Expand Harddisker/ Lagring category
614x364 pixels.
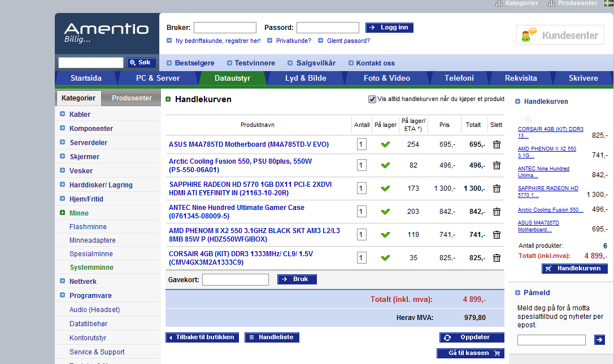(62, 185)
